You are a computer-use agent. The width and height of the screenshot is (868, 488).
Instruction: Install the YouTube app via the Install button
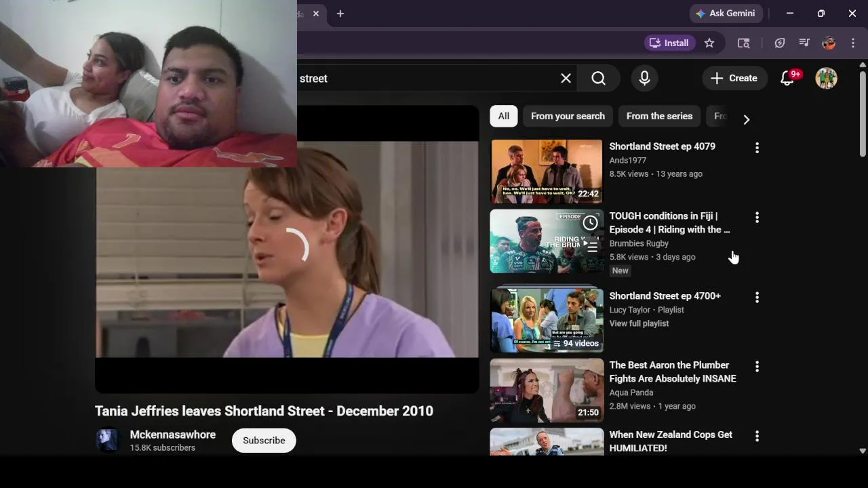(669, 43)
